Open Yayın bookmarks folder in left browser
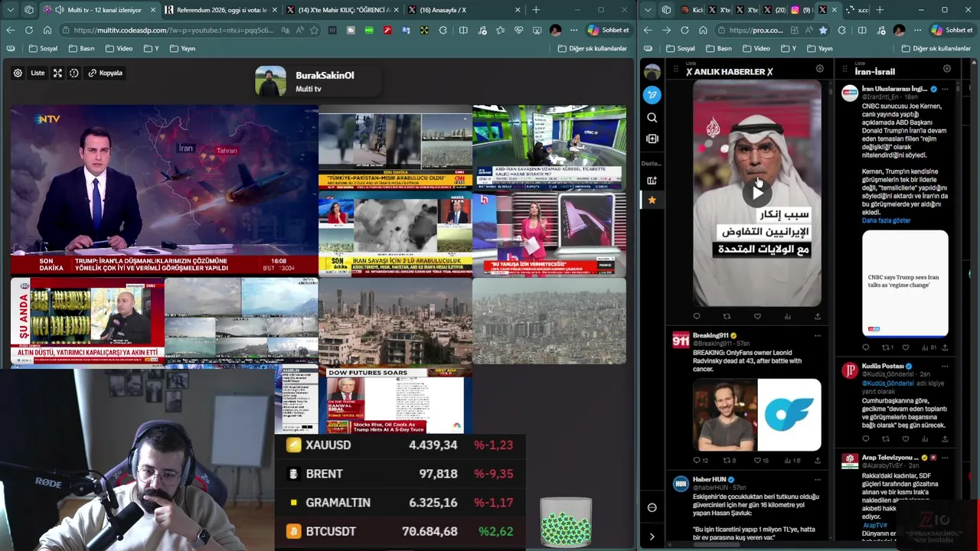Screen dimensions: 980x551 point(182,48)
